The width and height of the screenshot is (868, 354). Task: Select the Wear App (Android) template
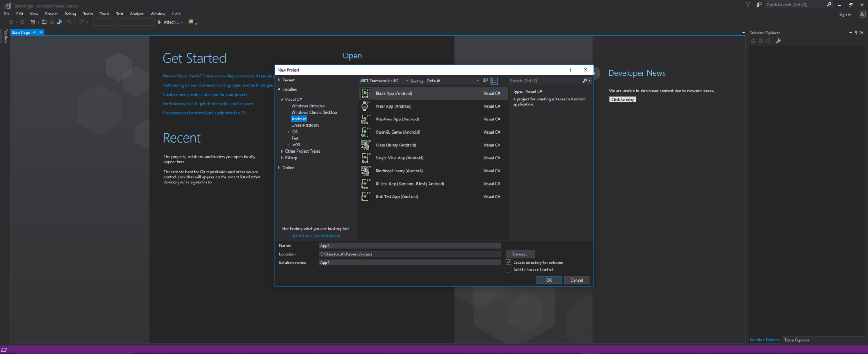click(393, 106)
